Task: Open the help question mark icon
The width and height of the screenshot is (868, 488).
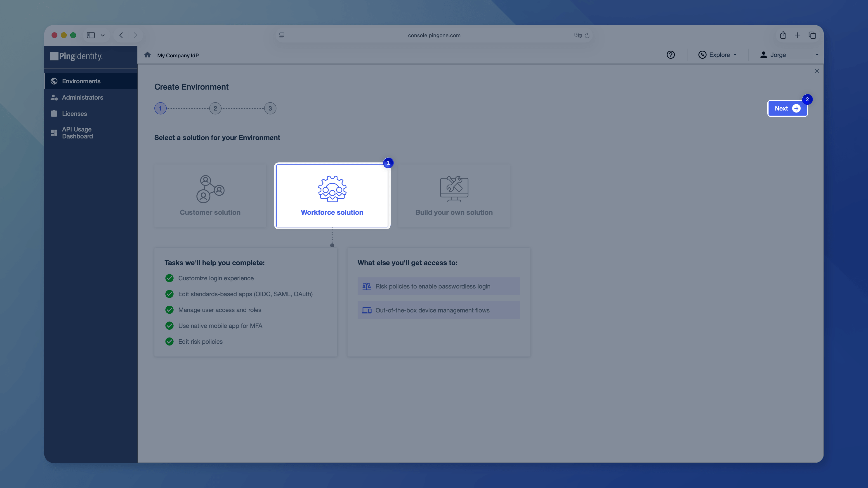Action: (x=670, y=54)
